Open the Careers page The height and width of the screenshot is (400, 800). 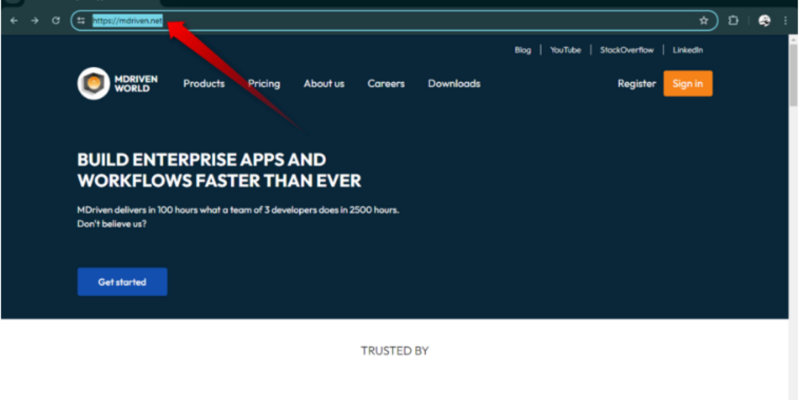(x=386, y=83)
